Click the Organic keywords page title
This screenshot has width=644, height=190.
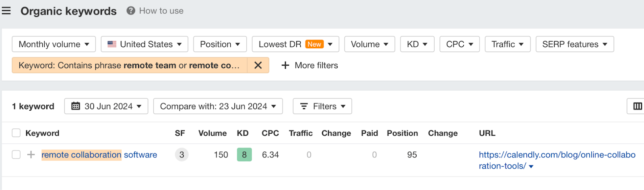[x=69, y=11]
